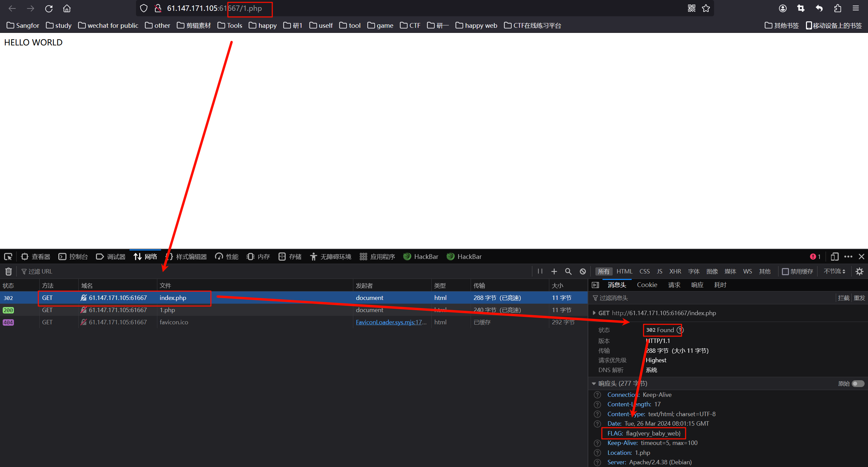Screen dimensions: 868x467
Task: Show help for the Connection header
Action: tap(597, 395)
